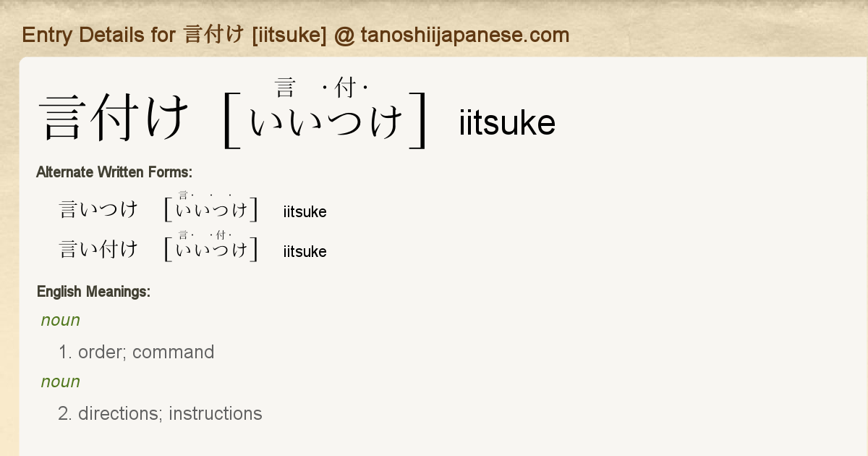Click the large 言 kanji in the headword

[x=67, y=118]
